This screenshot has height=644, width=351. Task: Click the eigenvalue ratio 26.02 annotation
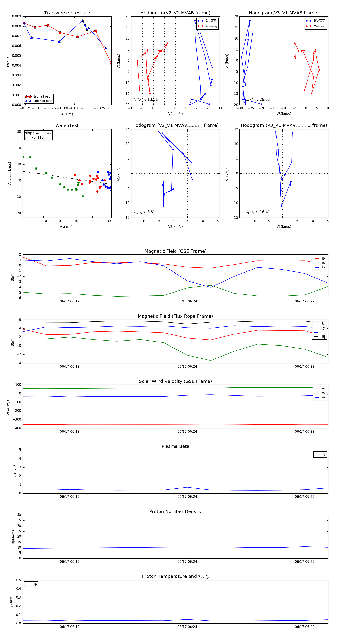(258, 100)
